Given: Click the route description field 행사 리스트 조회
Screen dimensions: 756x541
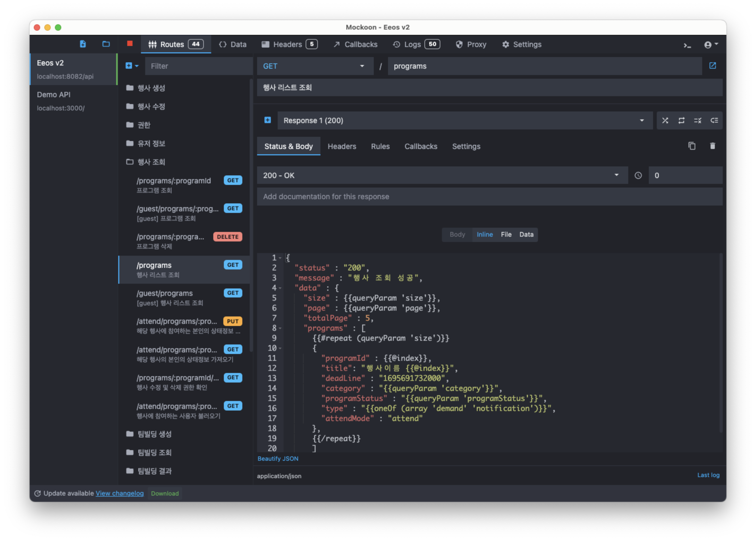Looking at the screenshot, I should (x=489, y=88).
